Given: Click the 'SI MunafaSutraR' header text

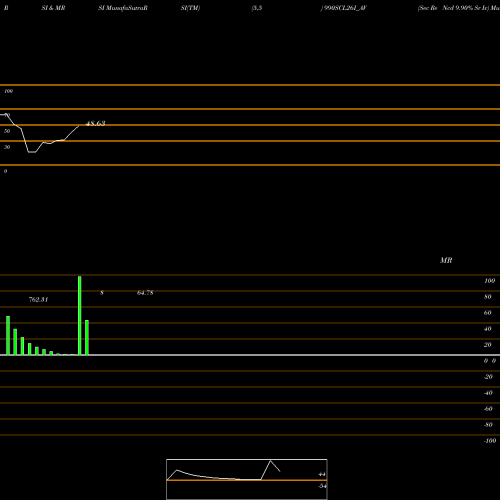Looking at the screenshot, I should pyautogui.click(x=123, y=8).
